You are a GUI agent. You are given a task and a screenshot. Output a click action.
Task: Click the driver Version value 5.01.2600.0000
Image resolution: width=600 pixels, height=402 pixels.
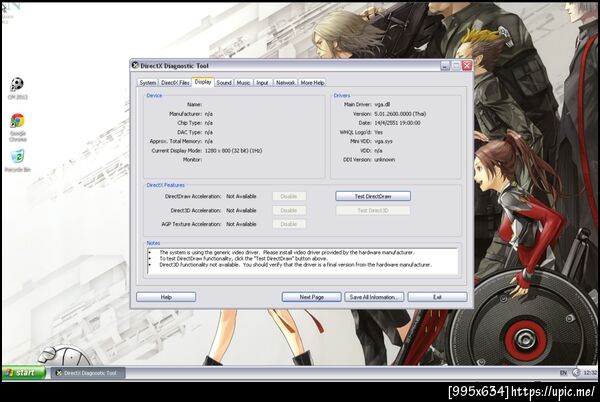(400, 114)
